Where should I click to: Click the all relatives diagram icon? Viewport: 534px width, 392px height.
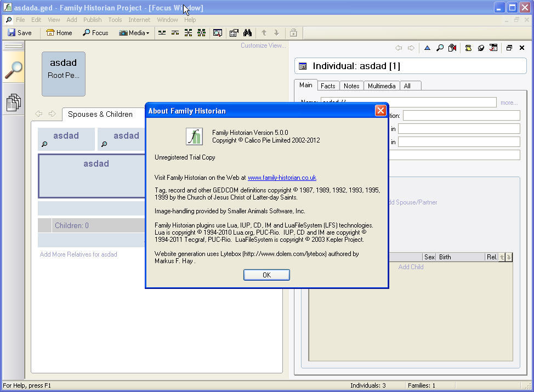pyautogui.click(x=202, y=33)
